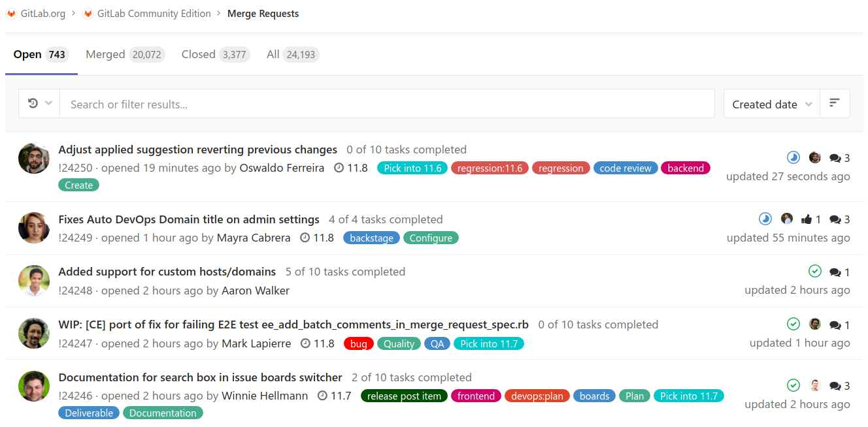Viewport: 868px width, 427px height.
Task: Click the 'Deliverable' label
Action: (x=89, y=413)
